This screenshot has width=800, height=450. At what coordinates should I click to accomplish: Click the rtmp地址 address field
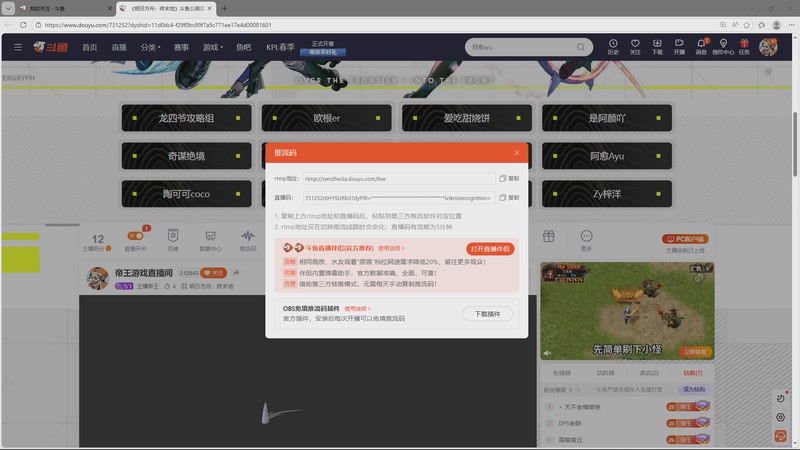(399, 179)
